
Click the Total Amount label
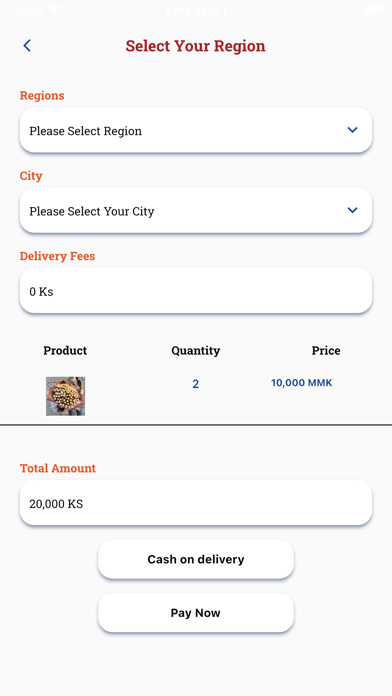click(58, 468)
